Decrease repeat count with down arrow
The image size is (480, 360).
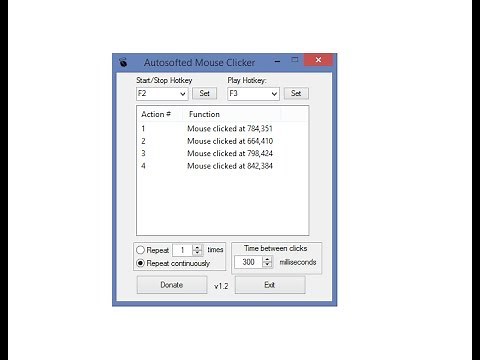(198, 253)
